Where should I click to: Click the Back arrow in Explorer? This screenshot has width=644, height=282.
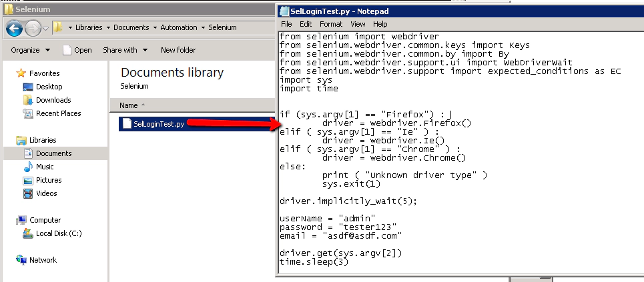15,27
